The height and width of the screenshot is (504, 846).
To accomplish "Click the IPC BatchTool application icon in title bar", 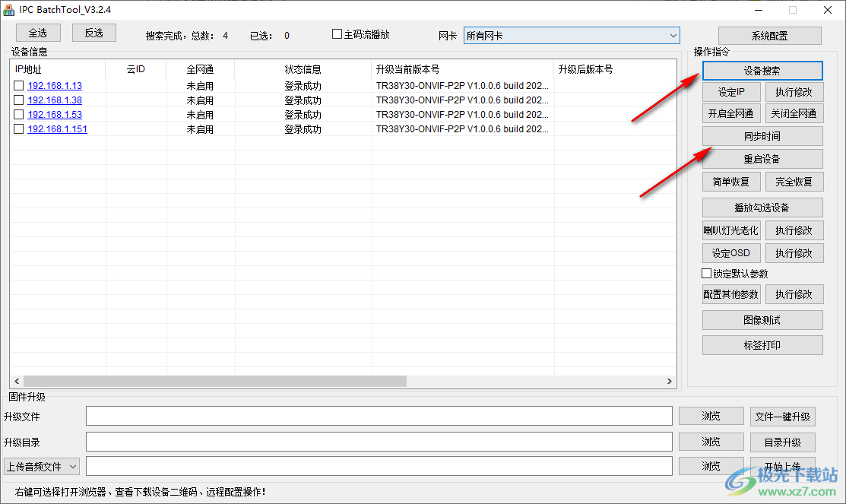I will click(x=11, y=10).
